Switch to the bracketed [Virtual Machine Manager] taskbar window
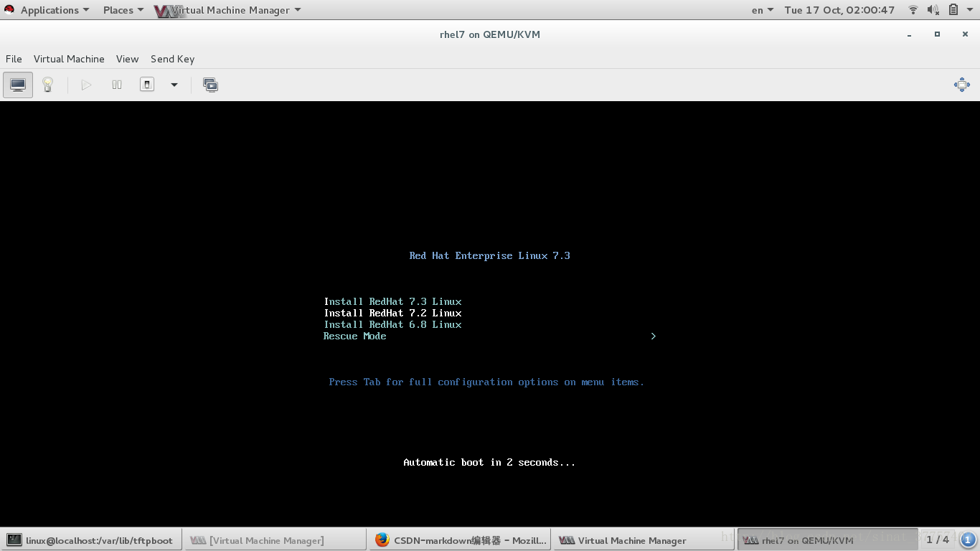980x551 pixels. tap(275, 540)
